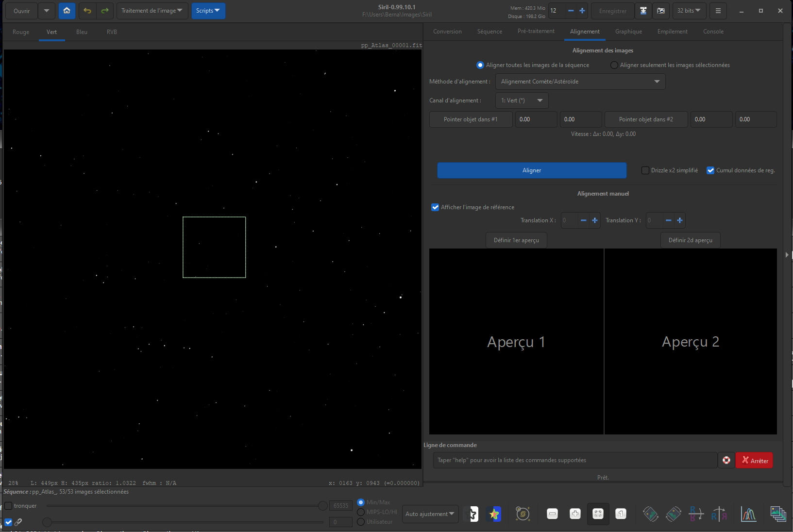The image size is (793, 532).
Task: Click the upper cutoff slider handle
Action: pos(323,506)
